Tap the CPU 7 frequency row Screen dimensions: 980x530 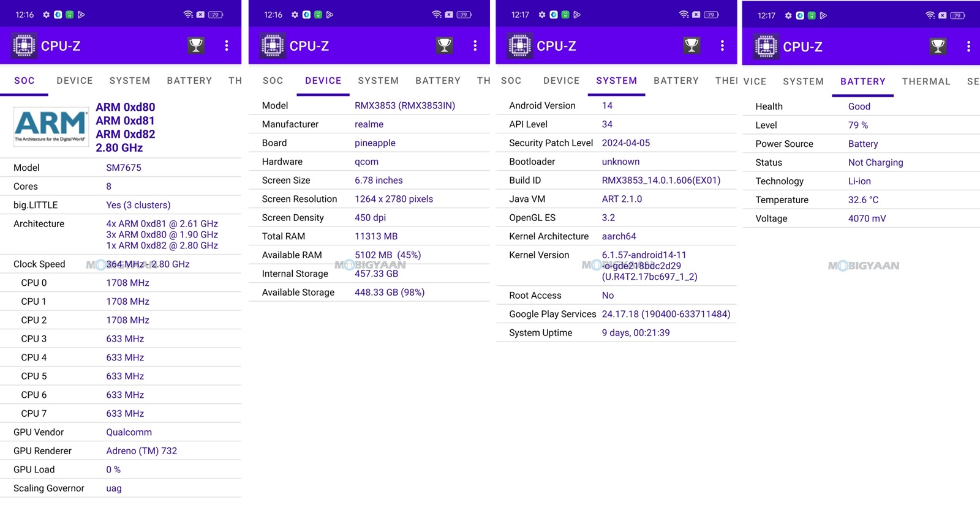121,414
